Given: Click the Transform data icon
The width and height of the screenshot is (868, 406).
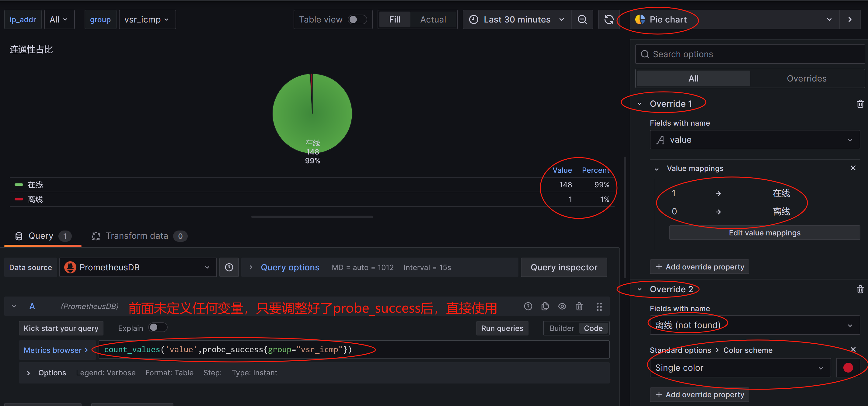Looking at the screenshot, I should click(x=96, y=236).
